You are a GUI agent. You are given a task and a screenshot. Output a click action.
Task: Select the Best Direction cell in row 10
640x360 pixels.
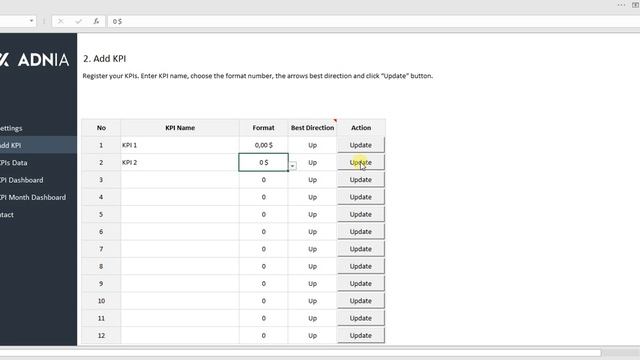[313, 301]
